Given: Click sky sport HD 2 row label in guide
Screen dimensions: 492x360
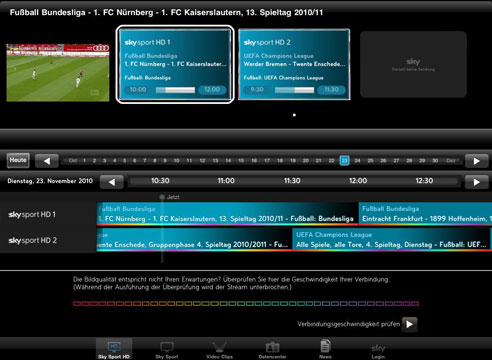Looking at the screenshot, I should click(x=33, y=240).
